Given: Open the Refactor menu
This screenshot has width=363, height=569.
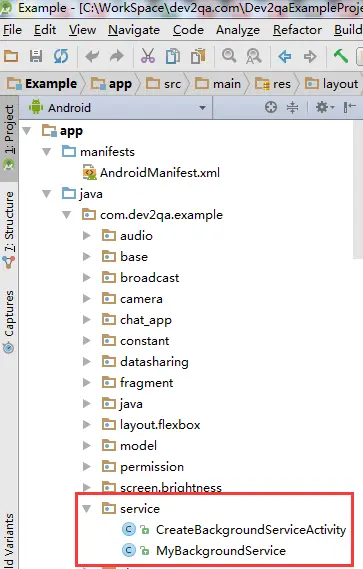Looking at the screenshot, I should [297, 30].
